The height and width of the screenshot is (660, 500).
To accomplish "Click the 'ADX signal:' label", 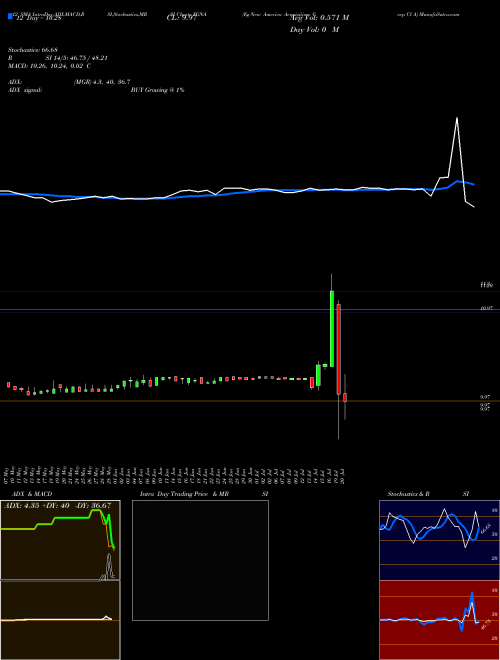I will [25, 90].
